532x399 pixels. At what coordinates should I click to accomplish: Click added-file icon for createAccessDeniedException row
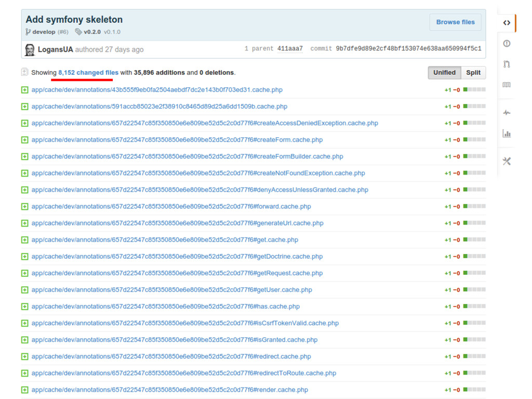click(25, 123)
